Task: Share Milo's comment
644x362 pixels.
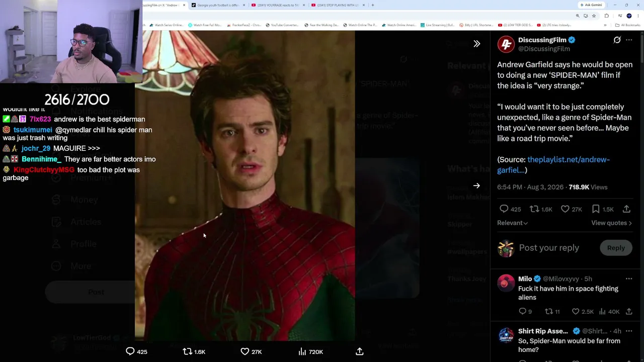Action: [629, 312]
